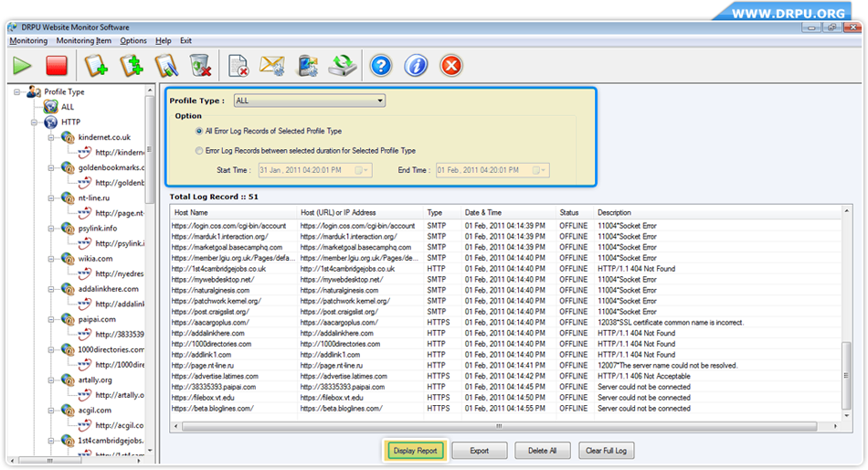This screenshot has height=470, width=868.
Task: Select nt-line.ru tree node
Action: click(x=93, y=198)
